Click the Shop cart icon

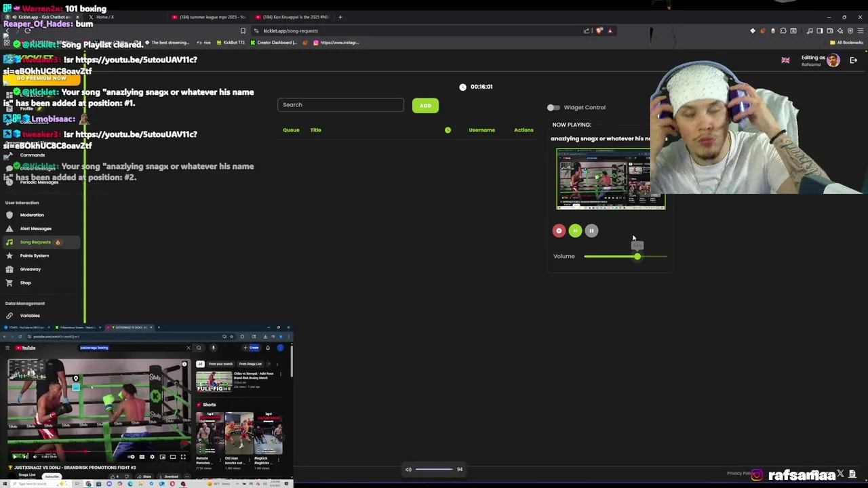[x=9, y=283]
